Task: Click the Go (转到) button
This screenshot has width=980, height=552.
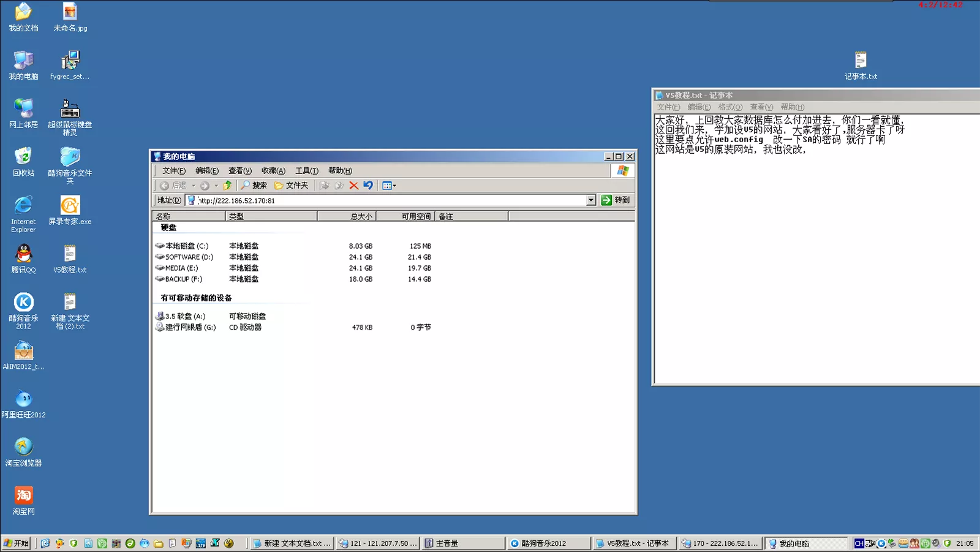Action: (616, 200)
